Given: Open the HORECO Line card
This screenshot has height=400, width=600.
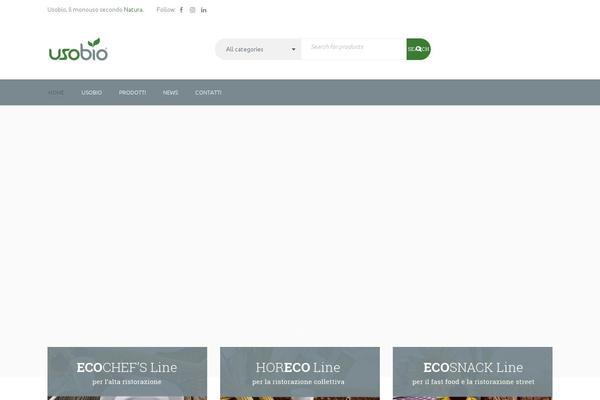Looking at the screenshot, I should click(x=300, y=373).
